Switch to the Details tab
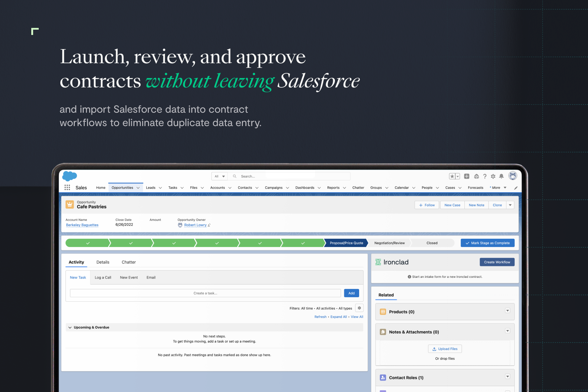Image resolution: width=588 pixels, height=392 pixels. pos(103,262)
